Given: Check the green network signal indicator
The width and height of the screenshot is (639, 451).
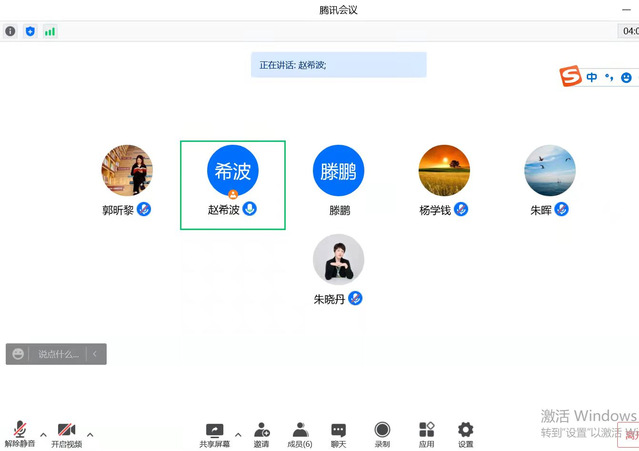Looking at the screenshot, I should pyautogui.click(x=49, y=31).
